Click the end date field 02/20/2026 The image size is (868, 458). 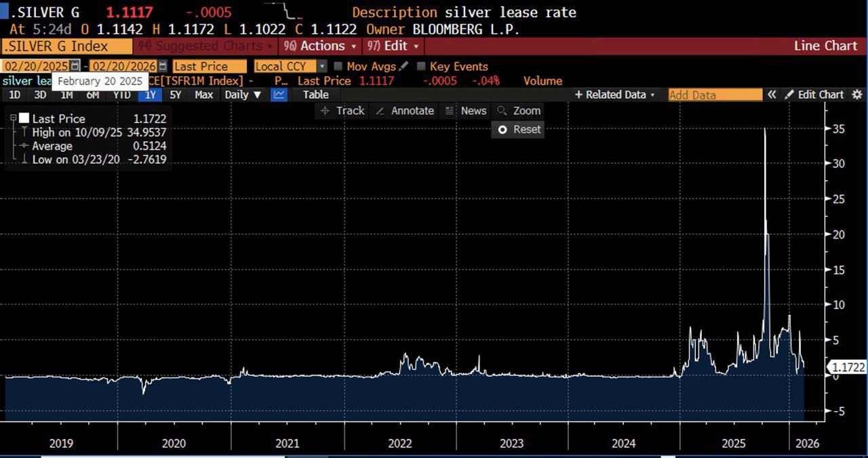tap(124, 66)
